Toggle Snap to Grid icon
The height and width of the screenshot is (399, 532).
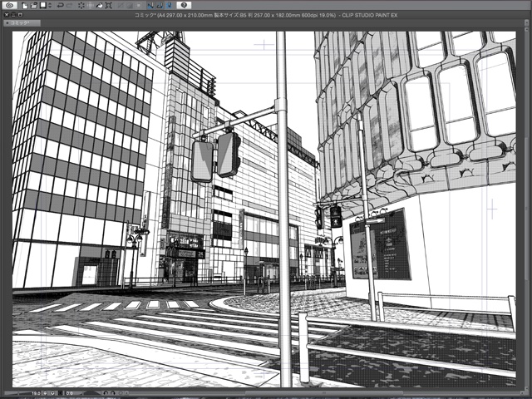(169, 6)
